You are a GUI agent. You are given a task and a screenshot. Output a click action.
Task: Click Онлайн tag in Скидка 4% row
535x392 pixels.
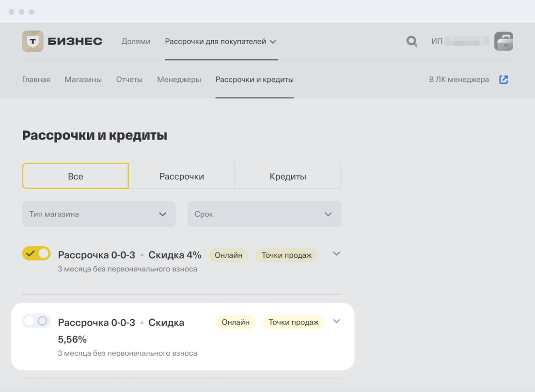pyautogui.click(x=229, y=255)
